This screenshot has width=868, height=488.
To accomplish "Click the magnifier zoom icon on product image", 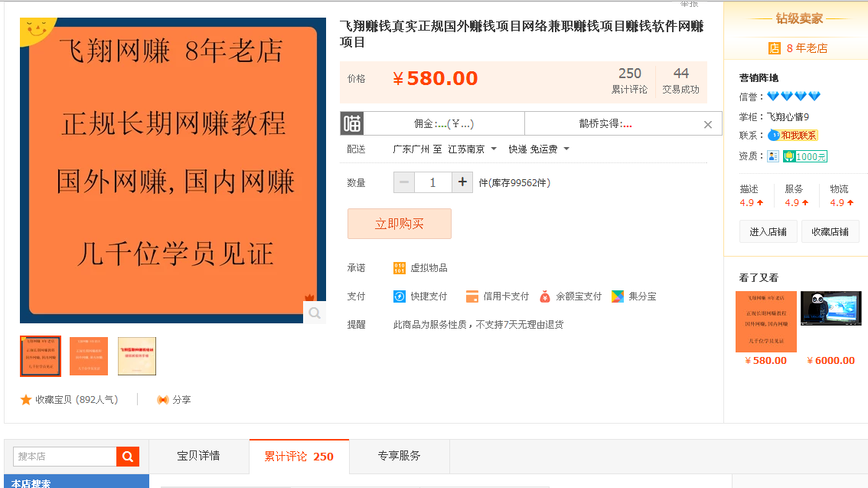I will 315,313.
